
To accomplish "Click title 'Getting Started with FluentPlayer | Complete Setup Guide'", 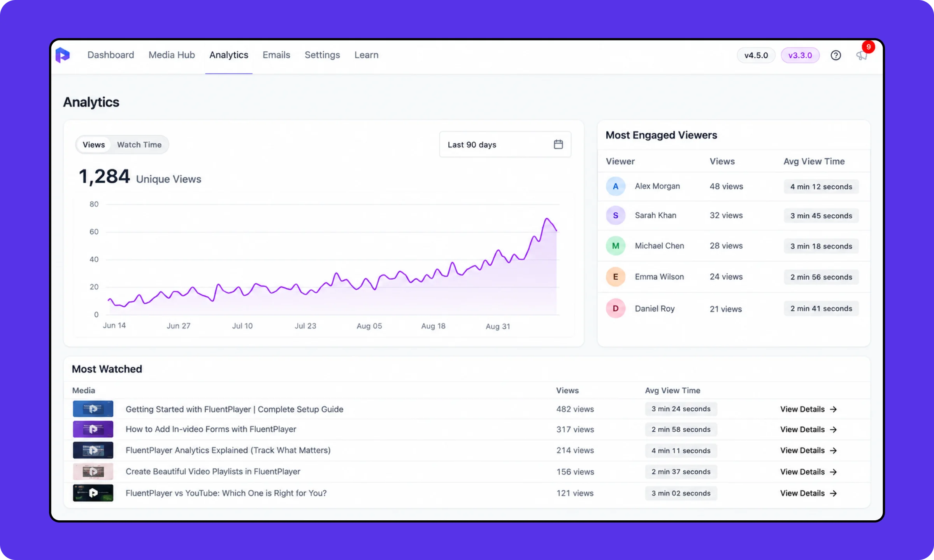I will (234, 409).
